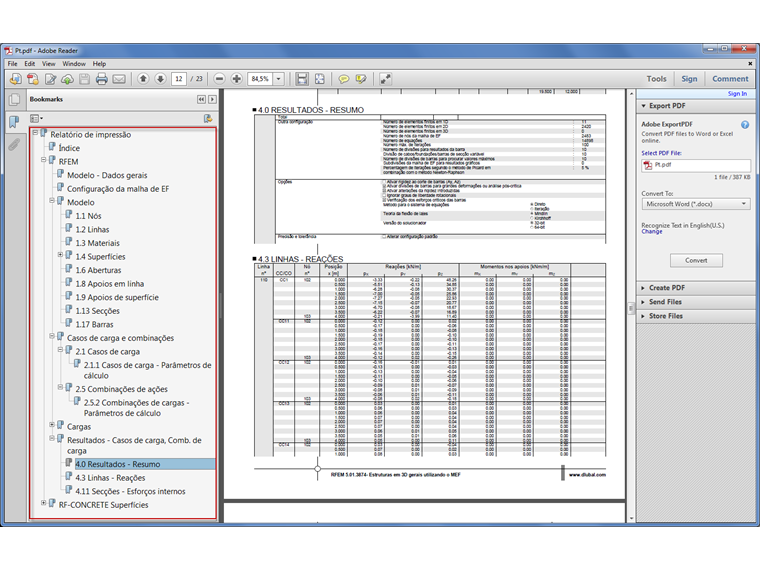Click the Zoom in plus icon
Screen dimensions: 760x570
pos(237,79)
